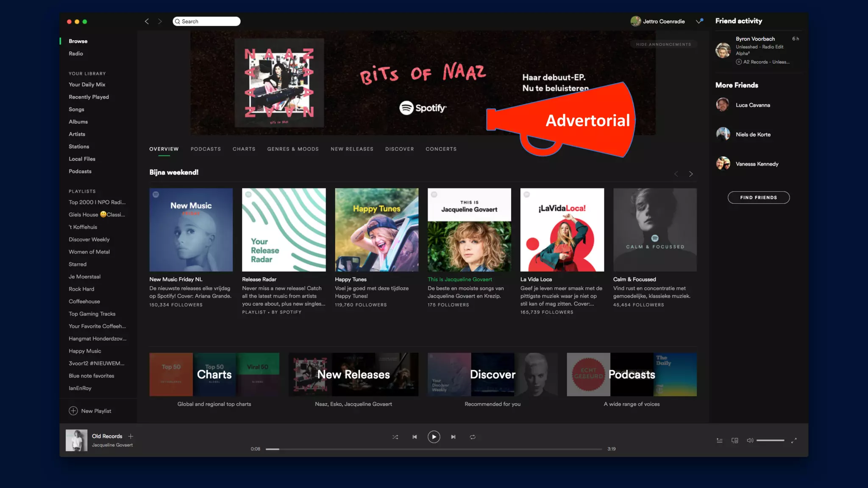Mute the volume speaker icon
868x488 pixels.
pyautogui.click(x=750, y=441)
